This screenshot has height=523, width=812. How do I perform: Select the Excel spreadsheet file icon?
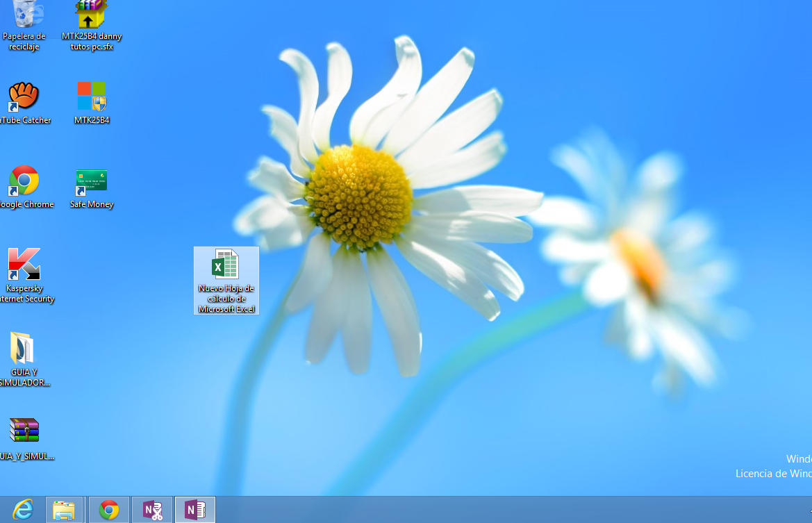pos(226,265)
